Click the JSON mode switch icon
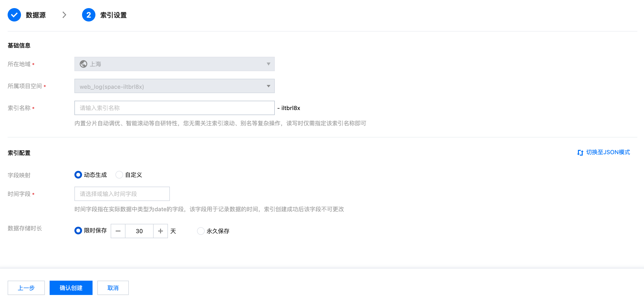Screen dimensions: 644x305 click(x=580, y=153)
